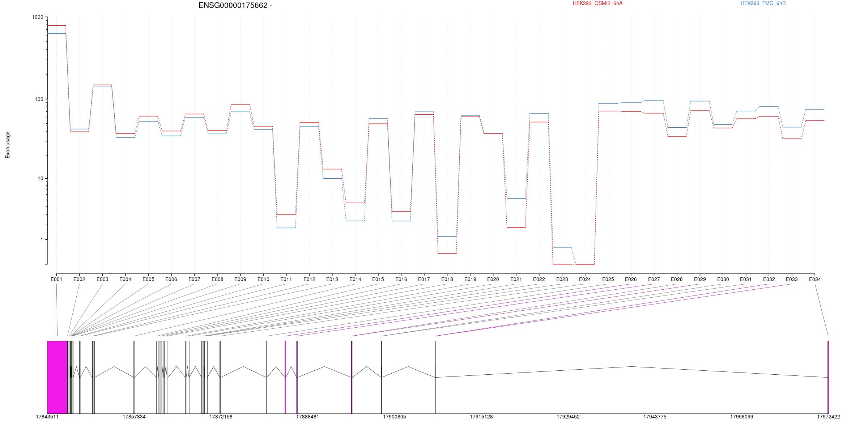868x434 pixels.
Task: Select exon label E013
Action: click(x=332, y=279)
